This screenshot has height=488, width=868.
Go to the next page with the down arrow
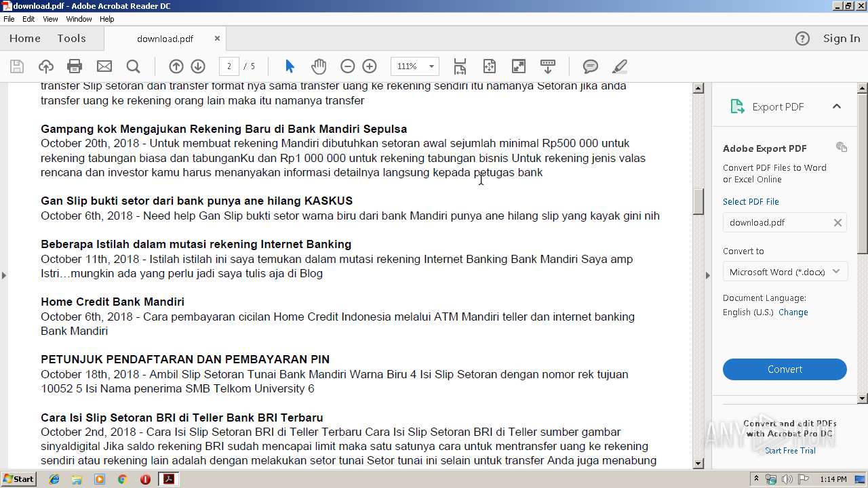(x=198, y=66)
